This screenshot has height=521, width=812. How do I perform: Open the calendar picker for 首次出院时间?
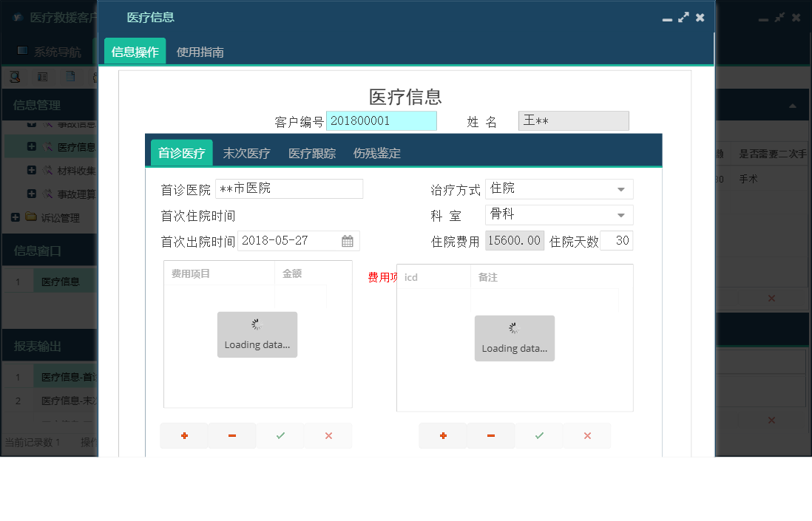pos(348,240)
